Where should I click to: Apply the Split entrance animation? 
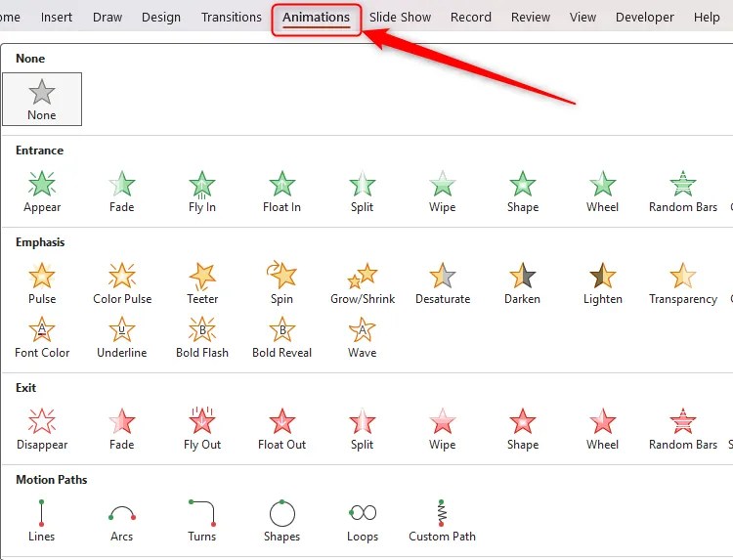[363, 193]
